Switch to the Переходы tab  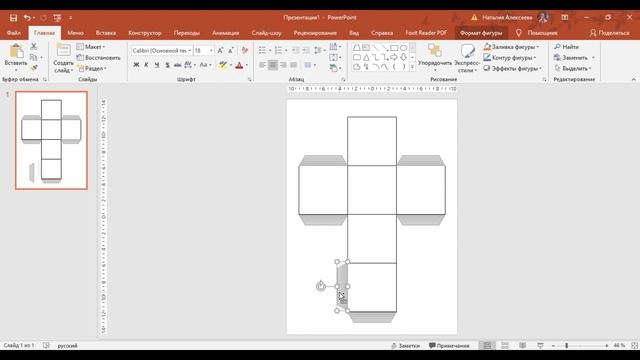pyautogui.click(x=187, y=33)
